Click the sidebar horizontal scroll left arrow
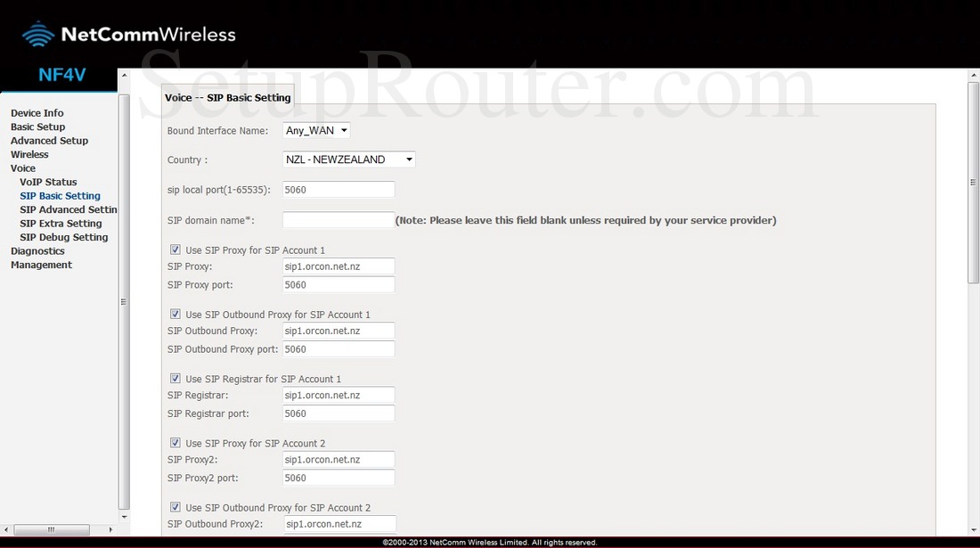The width and height of the screenshot is (980, 548). [x=6, y=529]
